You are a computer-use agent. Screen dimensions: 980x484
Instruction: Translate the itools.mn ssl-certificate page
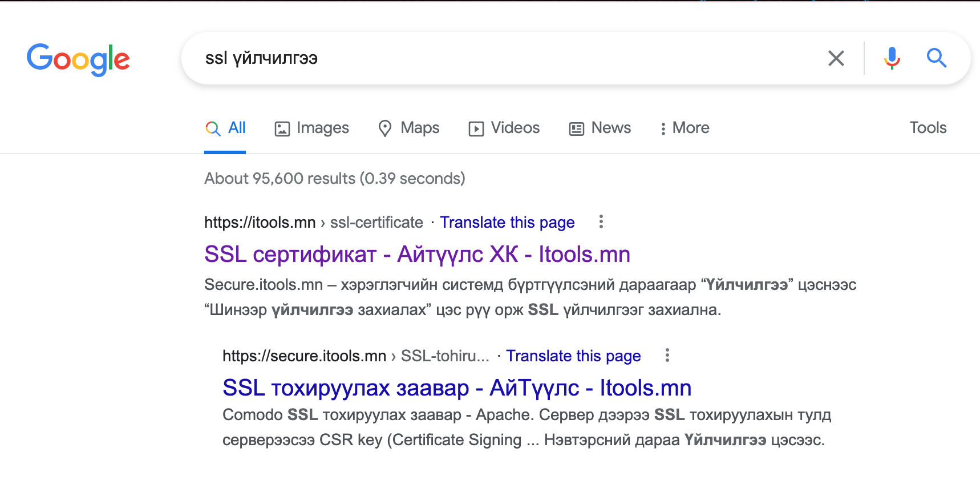tap(507, 222)
